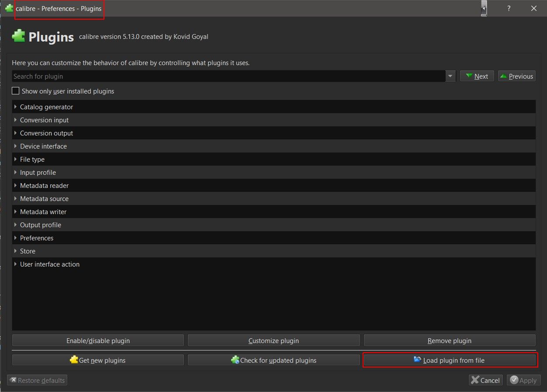The width and height of the screenshot is (547, 392).
Task: Click the folder icon on Load plugin from file
Action: tap(418, 360)
